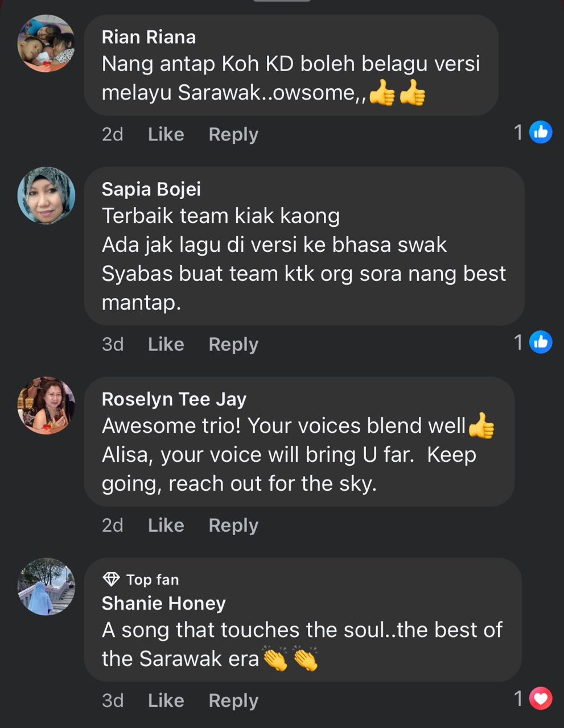Open the Shanie Honey name link
This screenshot has height=728, width=564.
[163, 603]
